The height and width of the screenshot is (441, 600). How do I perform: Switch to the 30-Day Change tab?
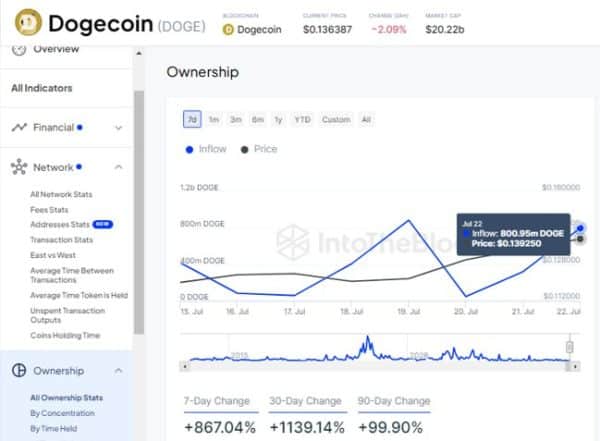tap(306, 401)
